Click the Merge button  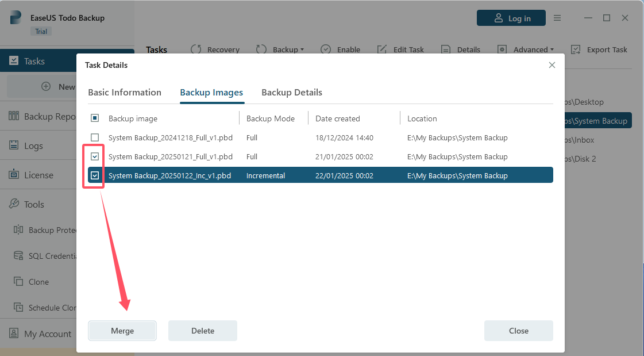pyautogui.click(x=122, y=331)
